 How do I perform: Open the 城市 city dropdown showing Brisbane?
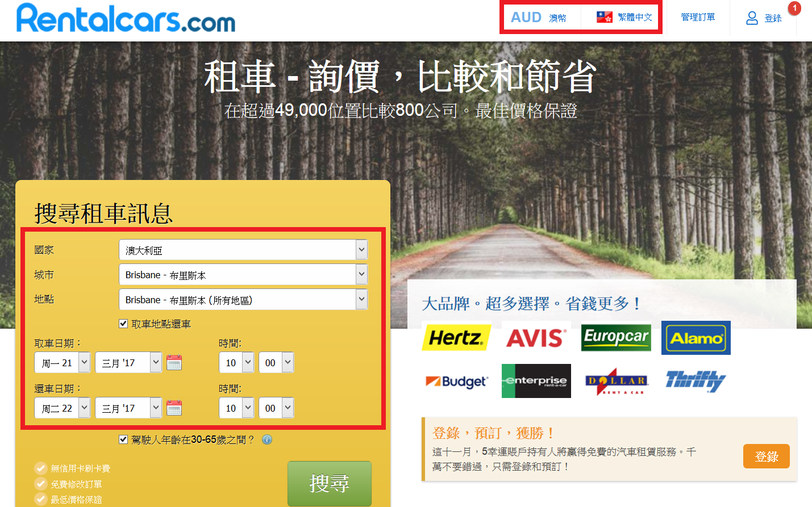tap(361, 274)
